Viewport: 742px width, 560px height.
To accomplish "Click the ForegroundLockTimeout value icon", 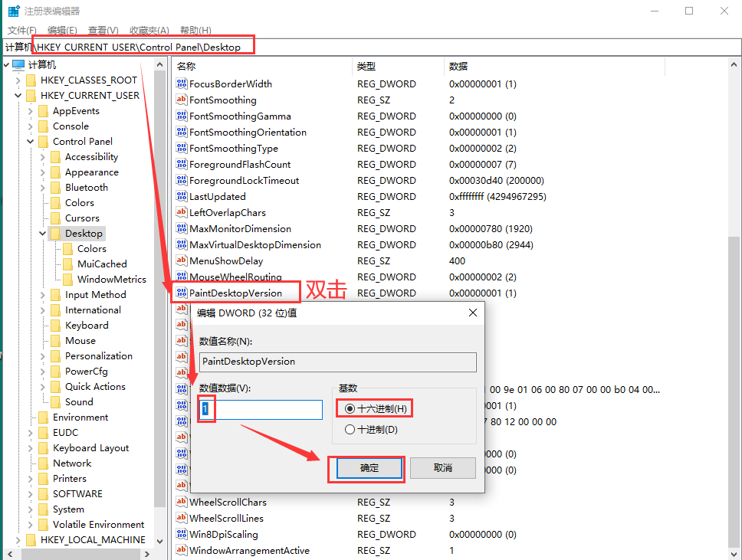I will pos(181,180).
